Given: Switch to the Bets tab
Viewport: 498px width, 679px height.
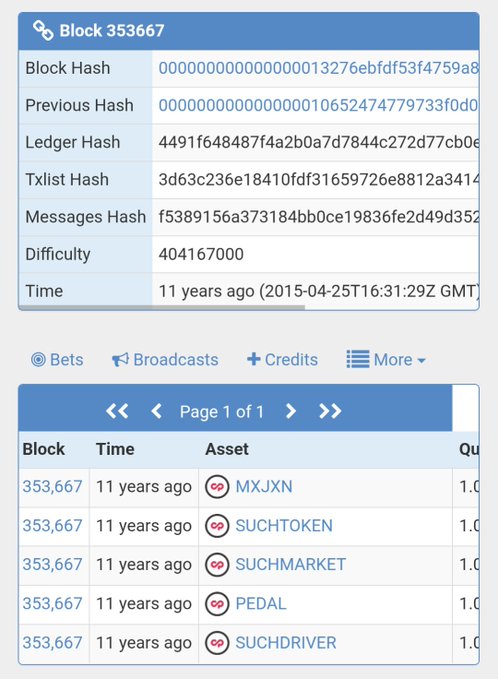Looking at the screenshot, I should pyautogui.click(x=57, y=359).
